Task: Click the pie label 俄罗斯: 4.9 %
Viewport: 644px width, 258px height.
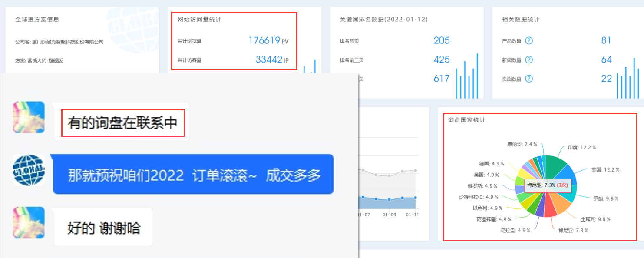Action: tap(482, 186)
